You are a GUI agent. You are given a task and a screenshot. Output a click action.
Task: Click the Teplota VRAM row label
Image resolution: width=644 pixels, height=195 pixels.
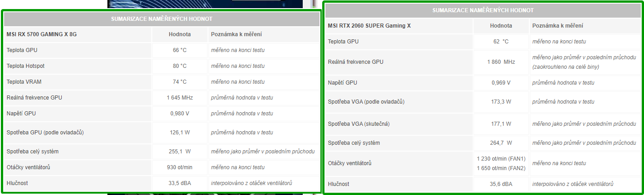[24, 82]
